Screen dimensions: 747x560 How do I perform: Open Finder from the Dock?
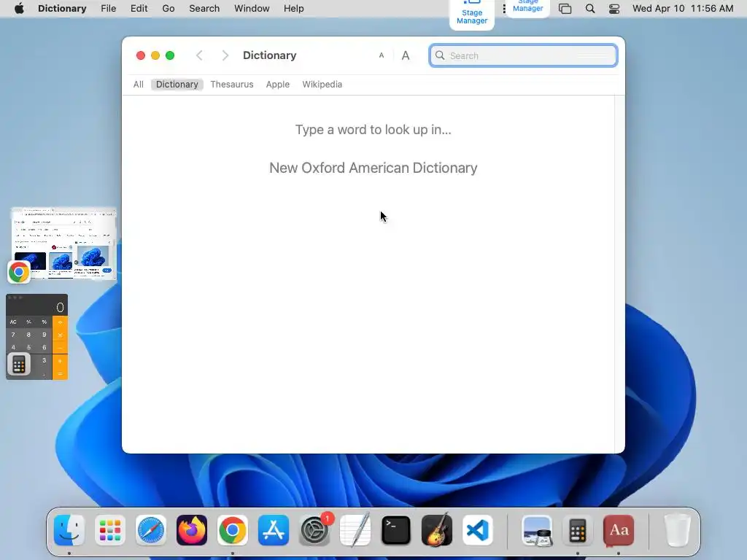69,530
